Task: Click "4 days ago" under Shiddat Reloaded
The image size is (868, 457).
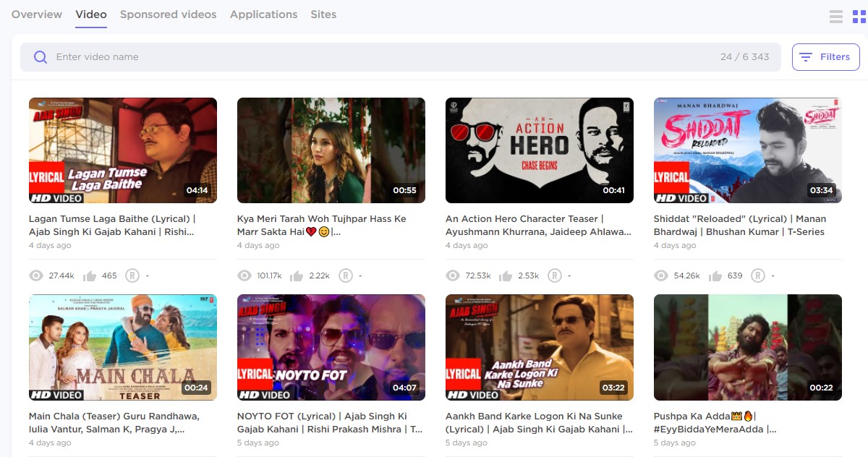Action: point(675,246)
